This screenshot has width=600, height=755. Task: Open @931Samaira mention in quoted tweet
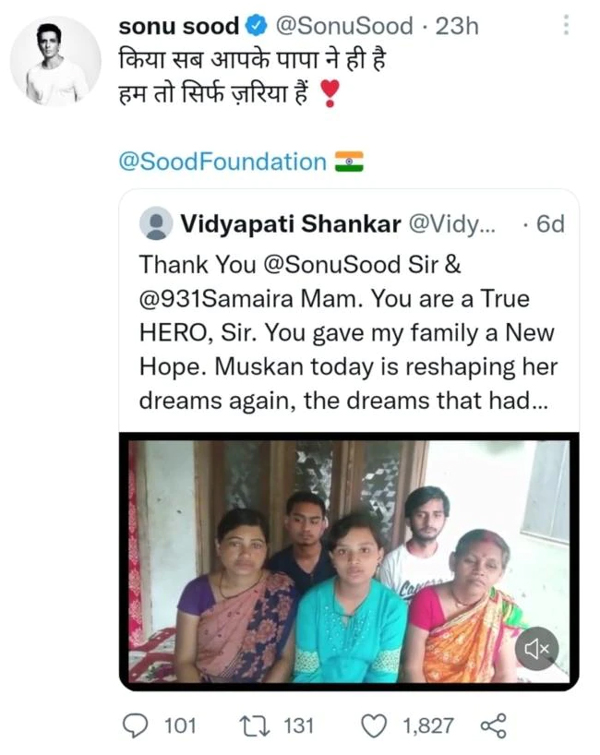225,299
